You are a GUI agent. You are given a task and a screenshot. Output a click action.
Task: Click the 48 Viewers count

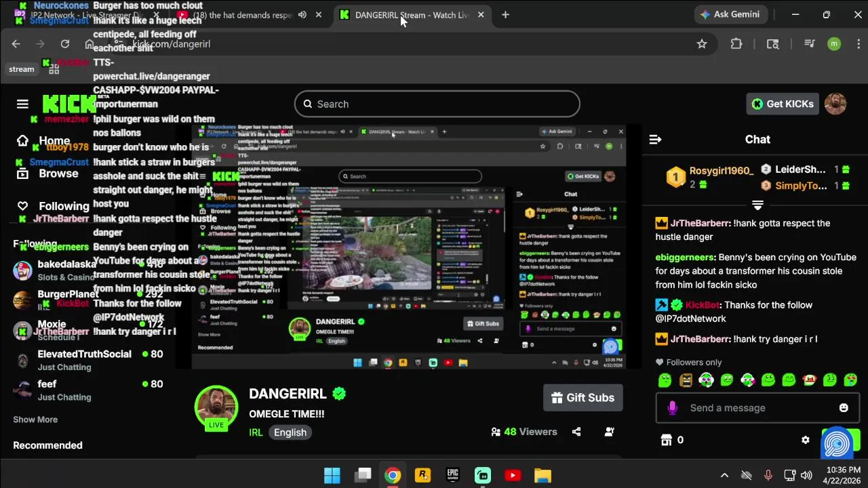(524, 432)
